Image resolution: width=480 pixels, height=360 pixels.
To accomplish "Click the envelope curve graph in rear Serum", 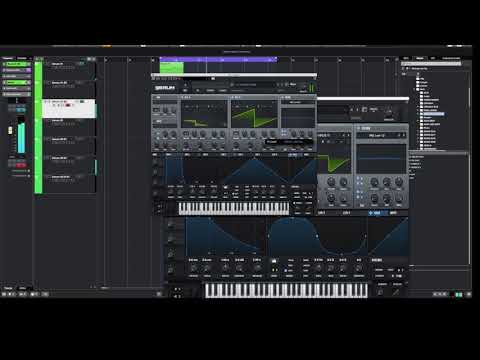I will click(225, 236).
